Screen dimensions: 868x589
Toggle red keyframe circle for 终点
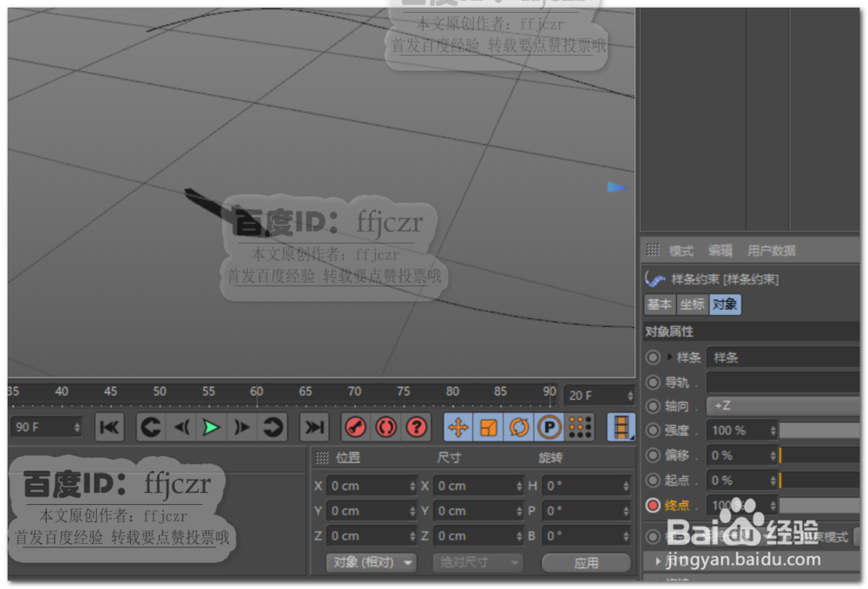(x=654, y=505)
